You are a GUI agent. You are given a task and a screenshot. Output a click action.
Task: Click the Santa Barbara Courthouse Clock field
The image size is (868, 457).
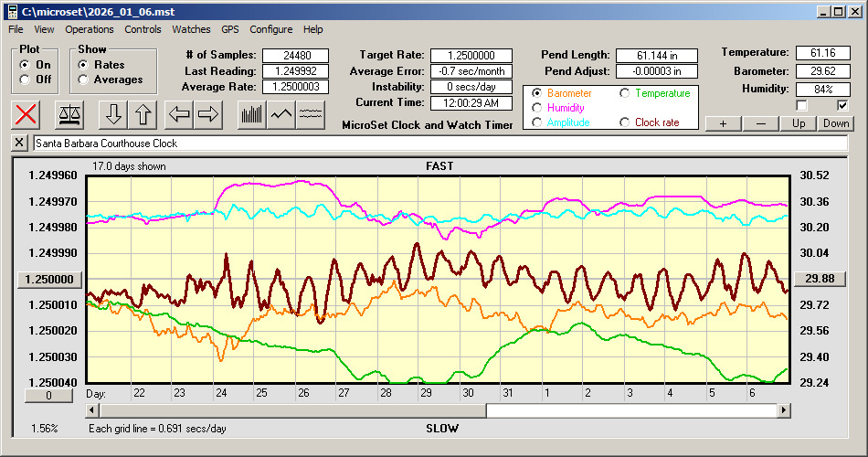tap(439, 143)
